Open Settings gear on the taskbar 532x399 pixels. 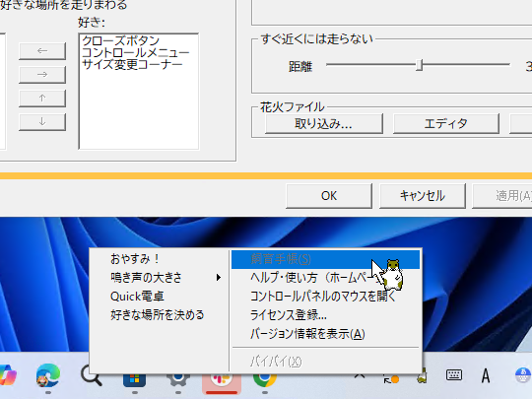click(177, 379)
